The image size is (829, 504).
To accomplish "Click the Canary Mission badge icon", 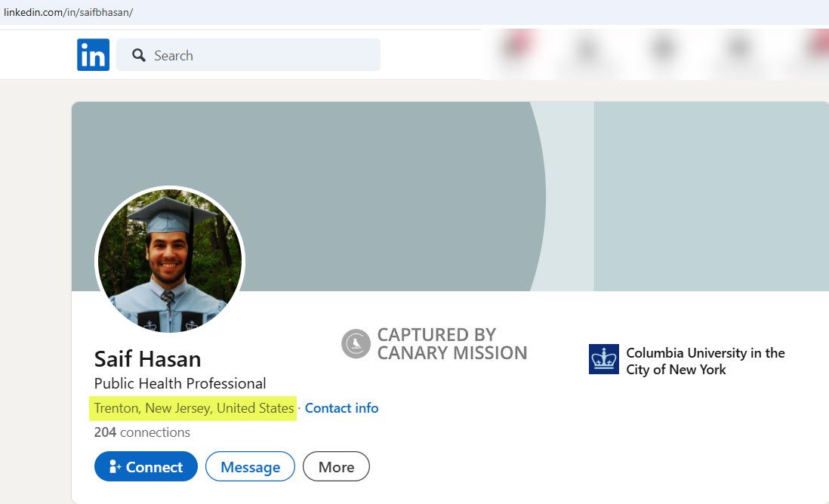I will (x=355, y=343).
